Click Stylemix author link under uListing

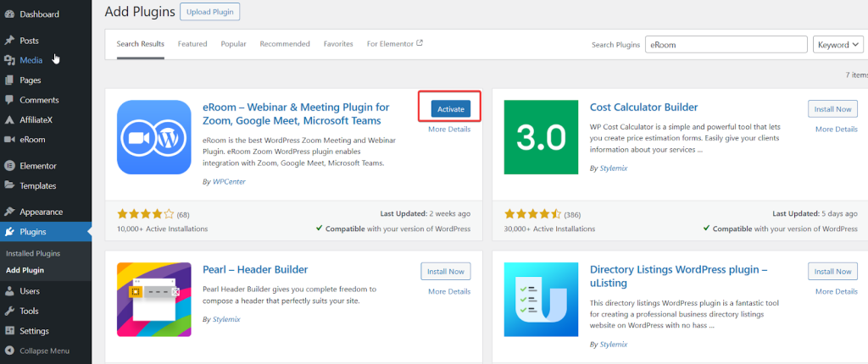coord(614,344)
